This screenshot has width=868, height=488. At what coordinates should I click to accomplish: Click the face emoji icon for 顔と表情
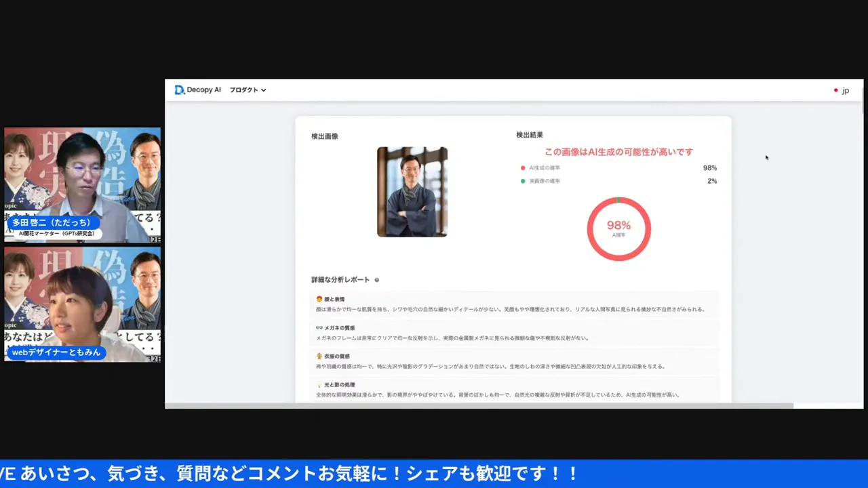[x=319, y=299]
